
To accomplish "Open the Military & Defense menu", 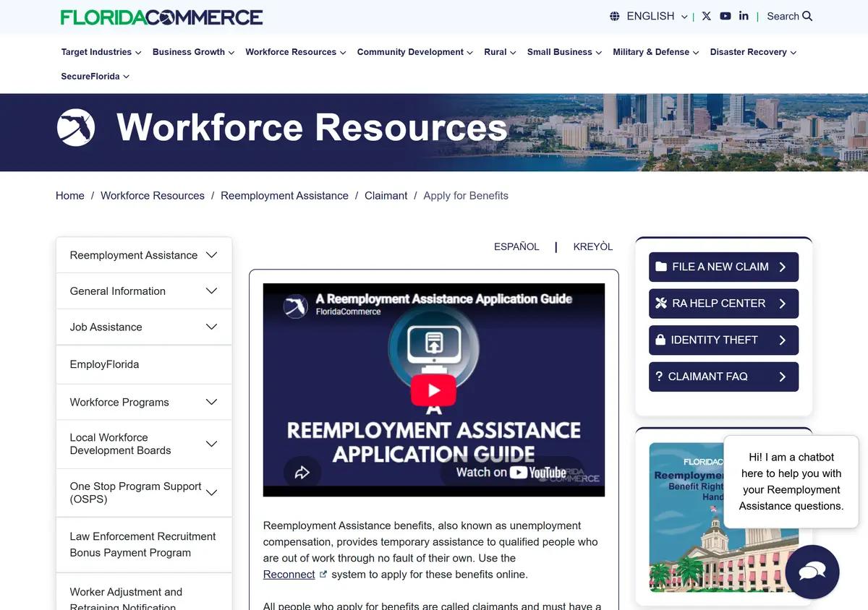I will click(655, 52).
